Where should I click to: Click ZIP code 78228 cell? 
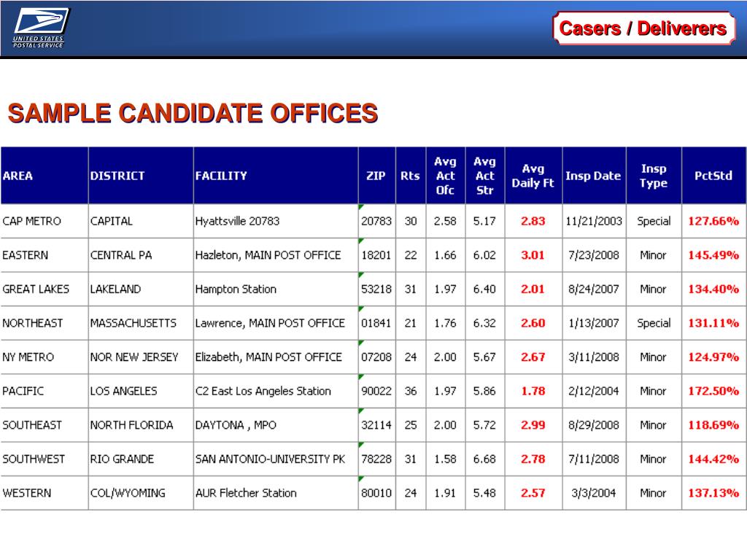pos(376,459)
